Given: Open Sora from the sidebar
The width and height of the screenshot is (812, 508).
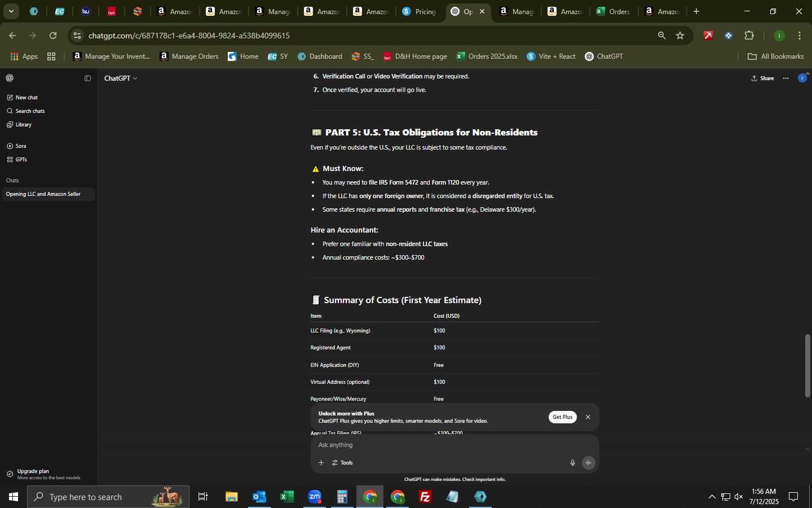Looking at the screenshot, I should [20, 146].
